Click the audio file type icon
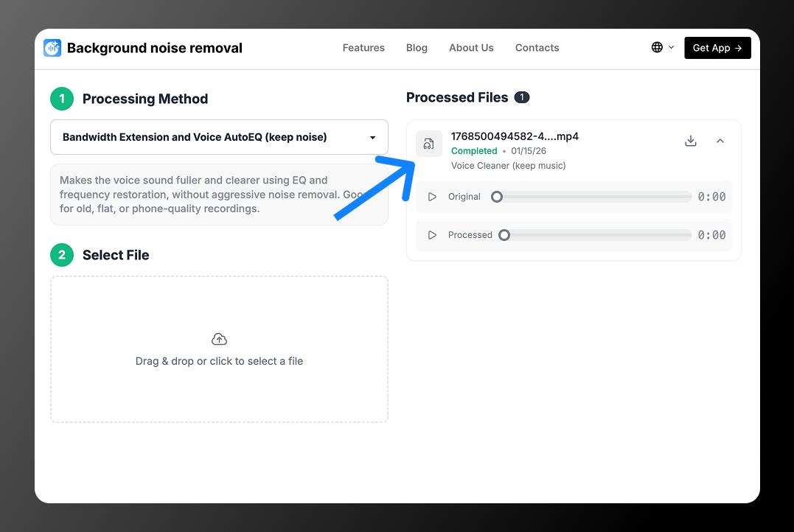The height and width of the screenshot is (532, 794). [x=429, y=144]
